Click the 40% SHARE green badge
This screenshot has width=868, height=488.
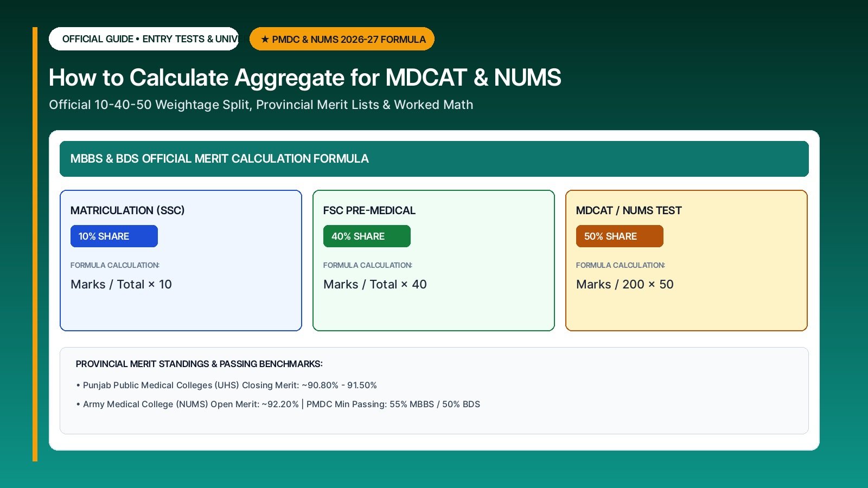click(x=367, y=236)
